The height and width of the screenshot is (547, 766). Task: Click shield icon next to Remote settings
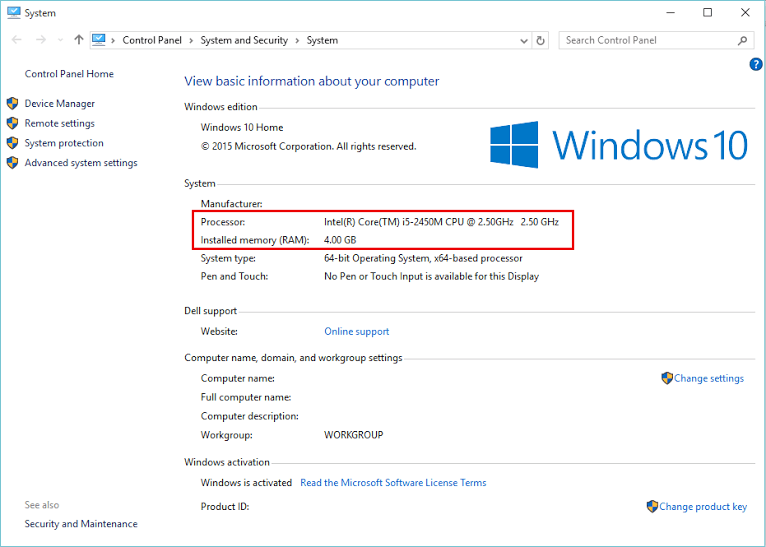click(13, 123)
